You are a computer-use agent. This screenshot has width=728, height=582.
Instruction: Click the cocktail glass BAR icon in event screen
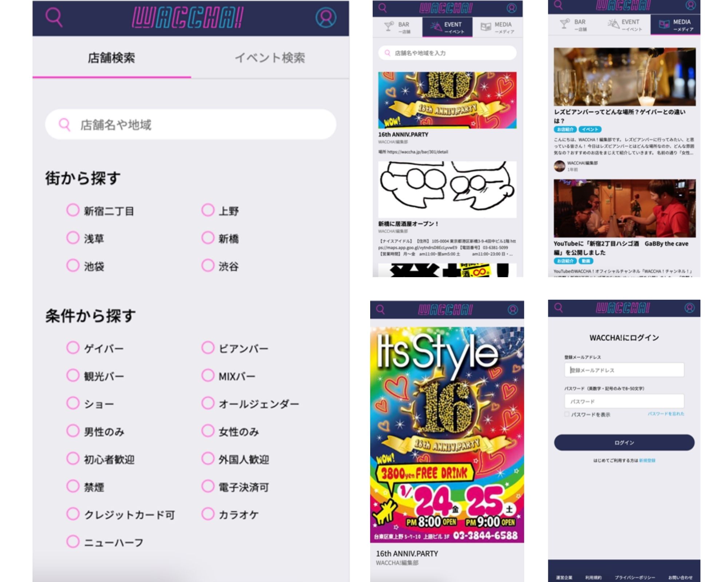[389, 26]
